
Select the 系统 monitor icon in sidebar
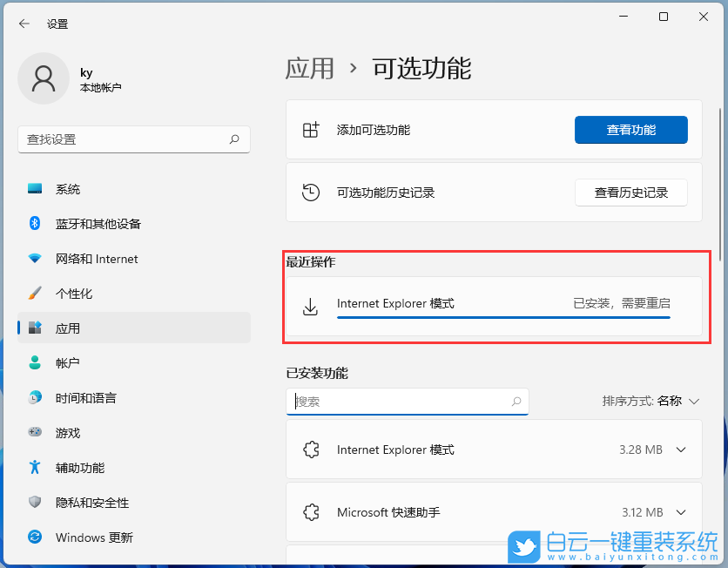pos(34,189)
